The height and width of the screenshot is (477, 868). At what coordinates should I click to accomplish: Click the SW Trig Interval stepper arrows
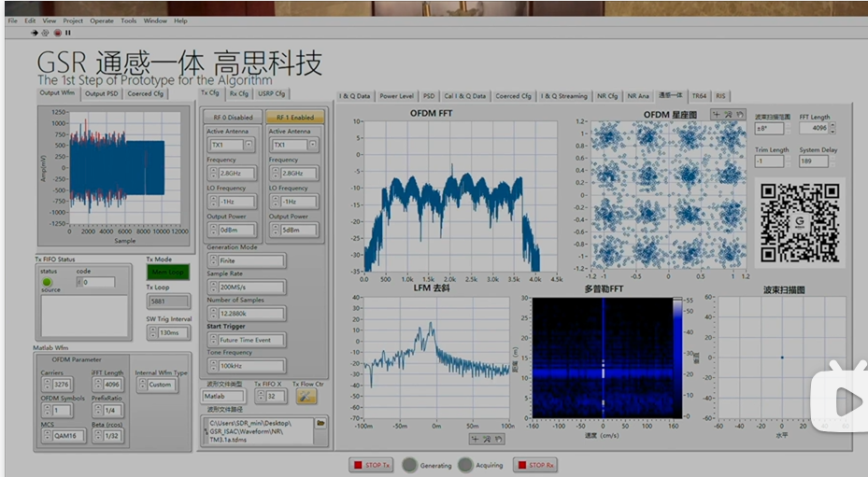click(152, 332)
